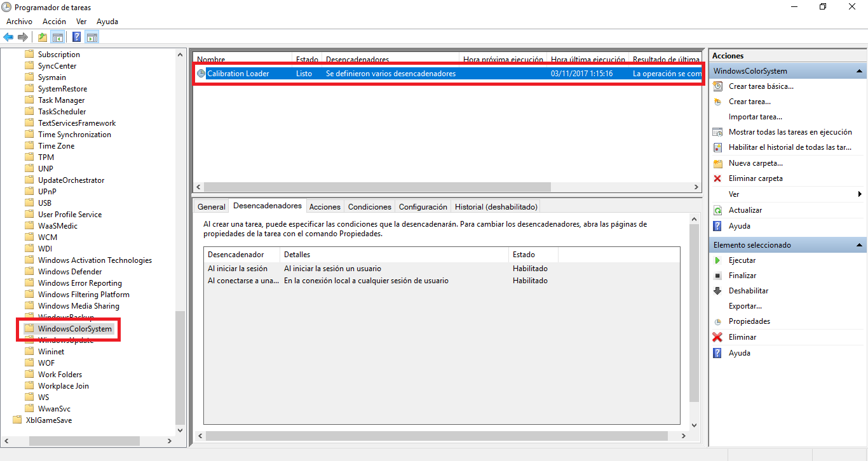Switch to the Condiciones tab
This screenshot has width=868, height=461.
(x=370, y=207)
